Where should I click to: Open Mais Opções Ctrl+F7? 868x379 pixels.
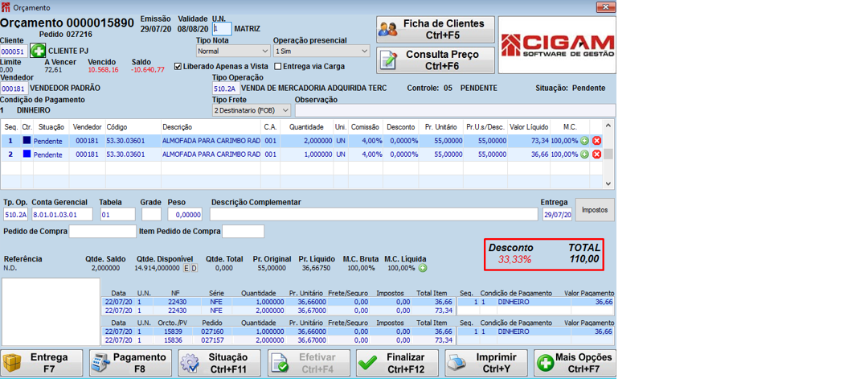[x=575, y=363]
